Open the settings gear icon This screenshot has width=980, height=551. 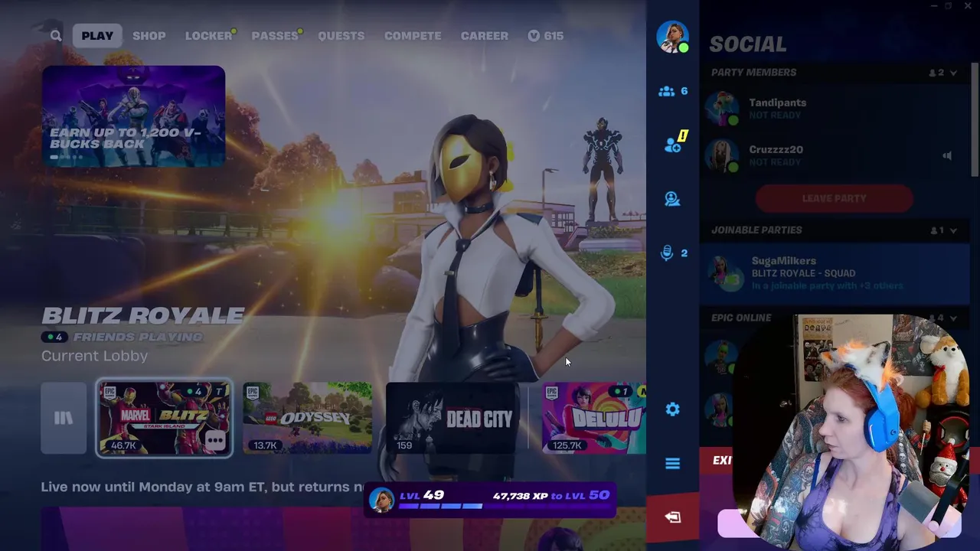click(x=672, y=409)
